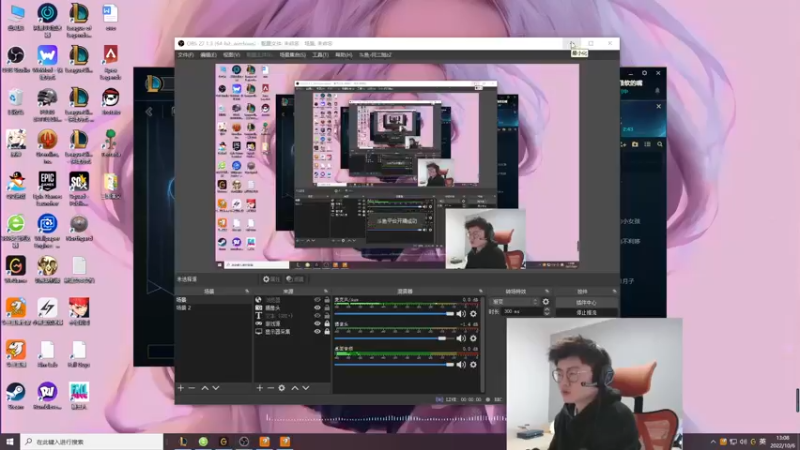This screenshot has width=800, height=450.
Task: Open Apex Legends desktop shortcut
Action: click(110, 62)
